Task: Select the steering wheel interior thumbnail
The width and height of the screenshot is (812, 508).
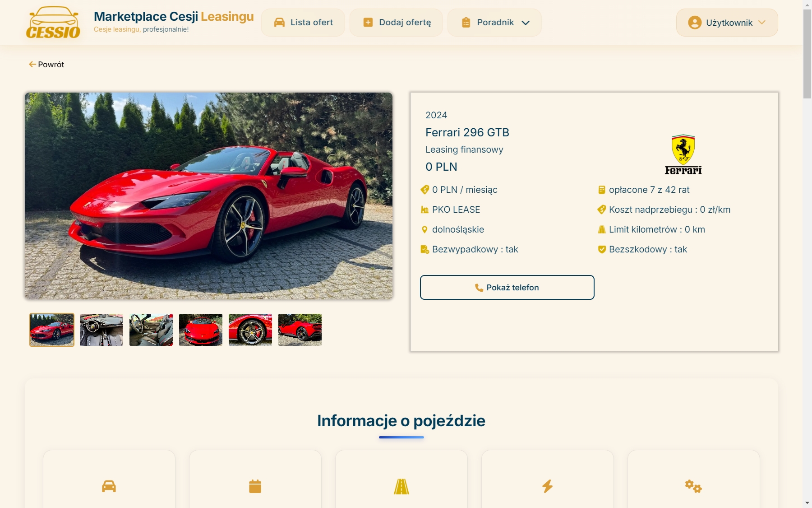Action: [x=101, y=330]
